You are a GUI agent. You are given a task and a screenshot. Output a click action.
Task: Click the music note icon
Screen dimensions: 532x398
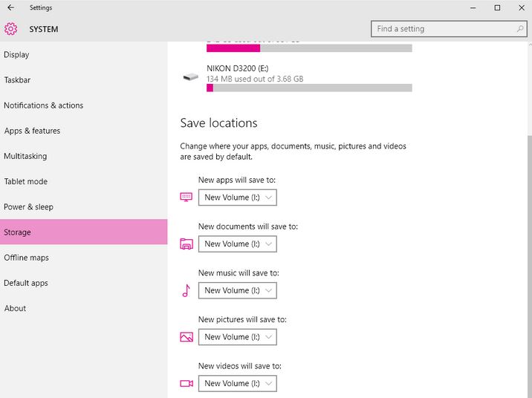(186, 290)
